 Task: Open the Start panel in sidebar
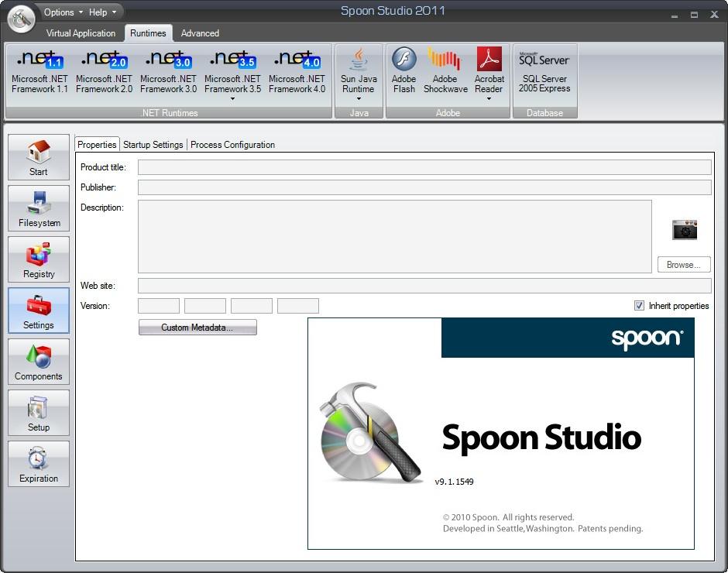coord(39,157)
